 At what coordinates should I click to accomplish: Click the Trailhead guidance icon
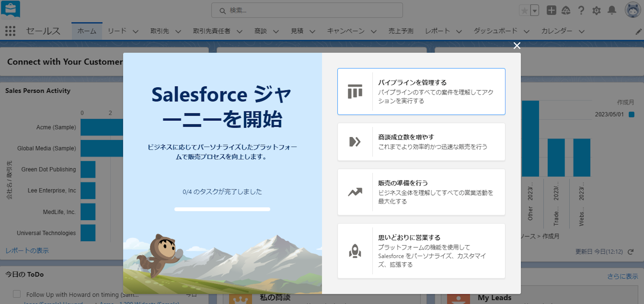[566, 10]
